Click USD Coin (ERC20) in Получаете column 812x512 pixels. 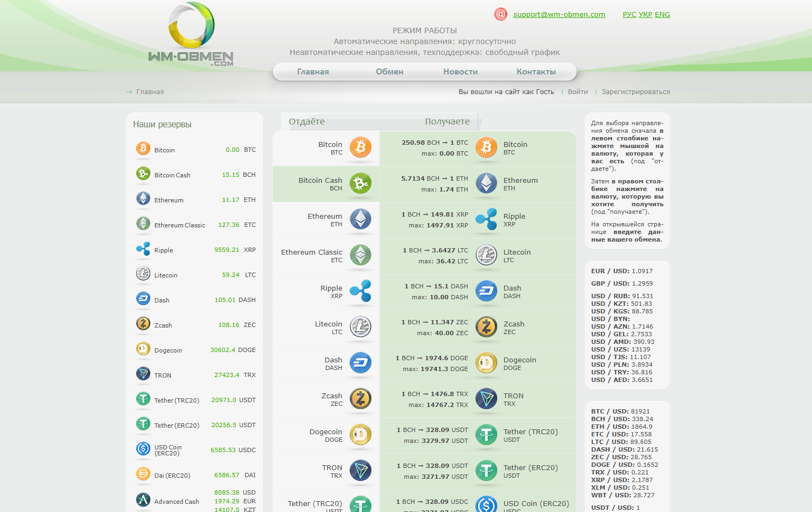pos(536,504)
